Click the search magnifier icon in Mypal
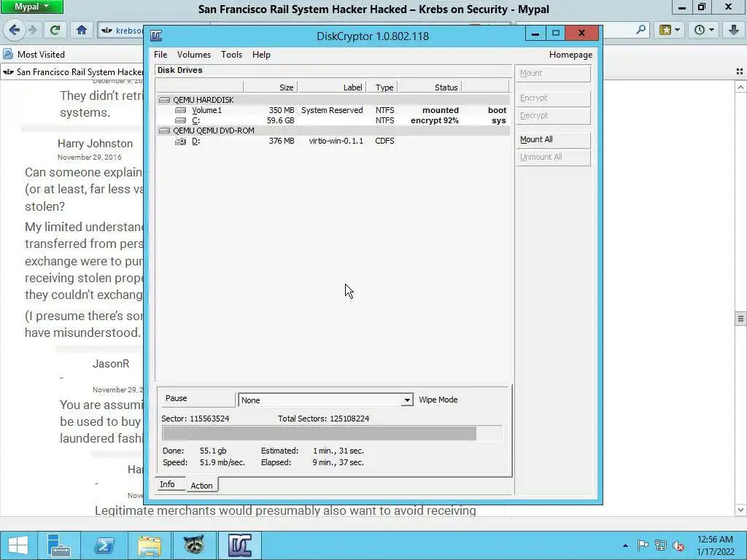 coord(640,30)
